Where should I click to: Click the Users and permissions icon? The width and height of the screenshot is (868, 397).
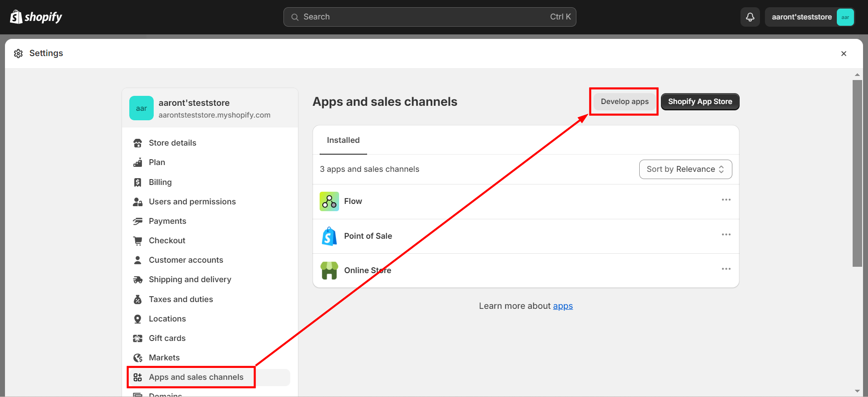point(138,202)
